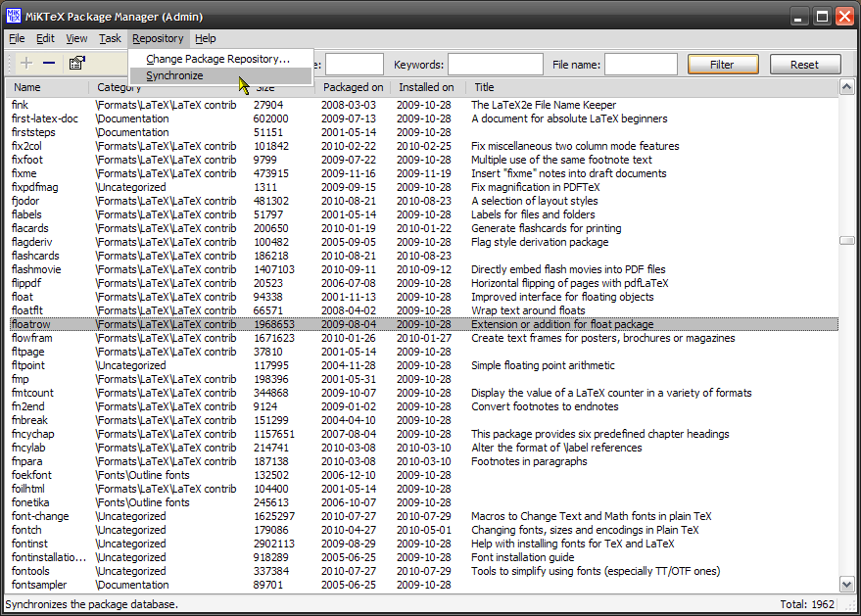Select the foekfont package row
Screen dimensions: 861x616
pos(424,475)
